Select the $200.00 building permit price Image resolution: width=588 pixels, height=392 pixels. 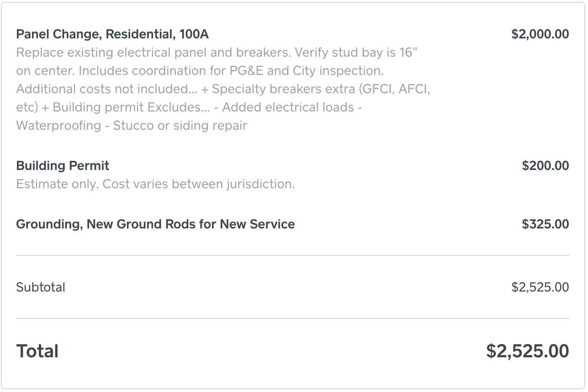coord(546,165)
